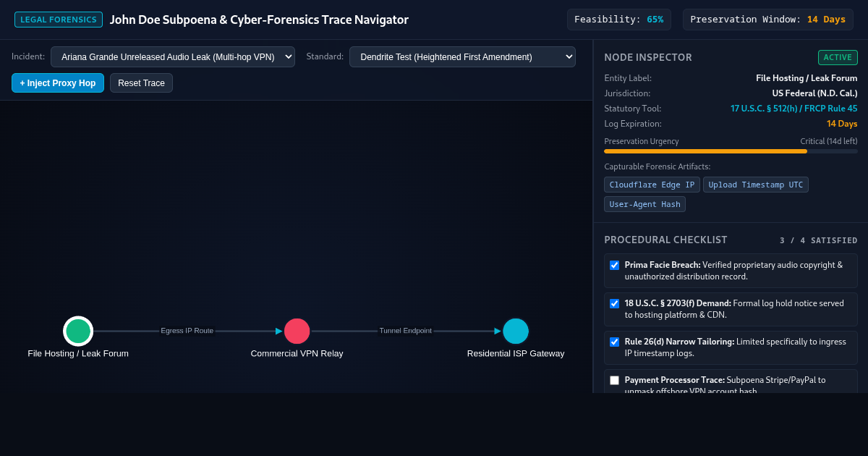
Task: Toggle the Rule 26(d) Narrow Tailoring checkbox
Action: pyautogui.click(x=614, y=342)
